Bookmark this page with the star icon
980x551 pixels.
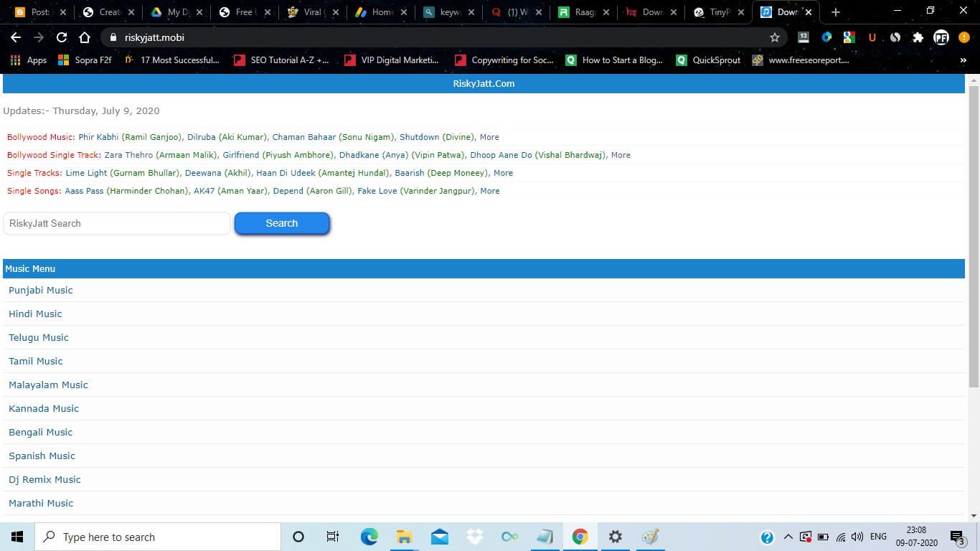(775, 37)
